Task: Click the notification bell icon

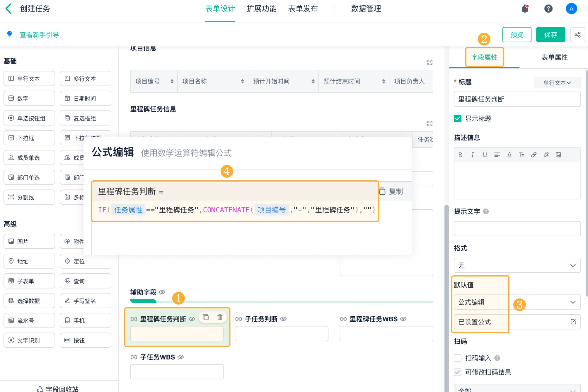Action: (525, 9)
